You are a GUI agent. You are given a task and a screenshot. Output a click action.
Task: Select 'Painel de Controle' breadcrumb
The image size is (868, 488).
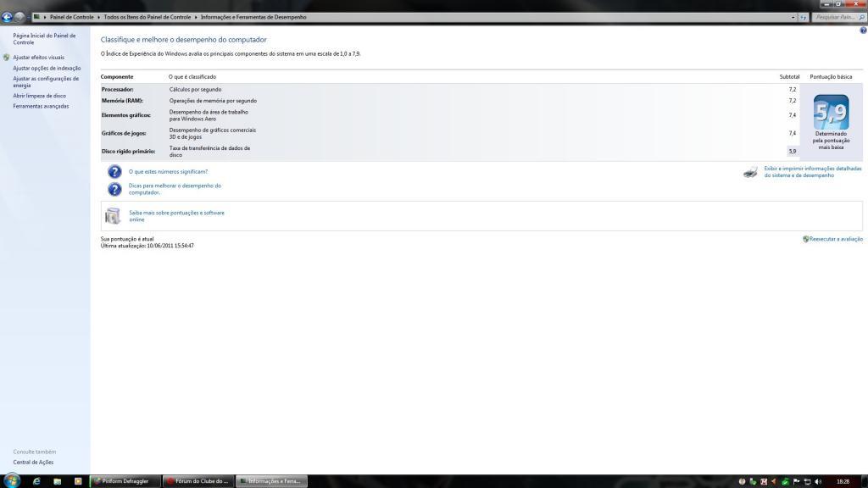(72, 17)
